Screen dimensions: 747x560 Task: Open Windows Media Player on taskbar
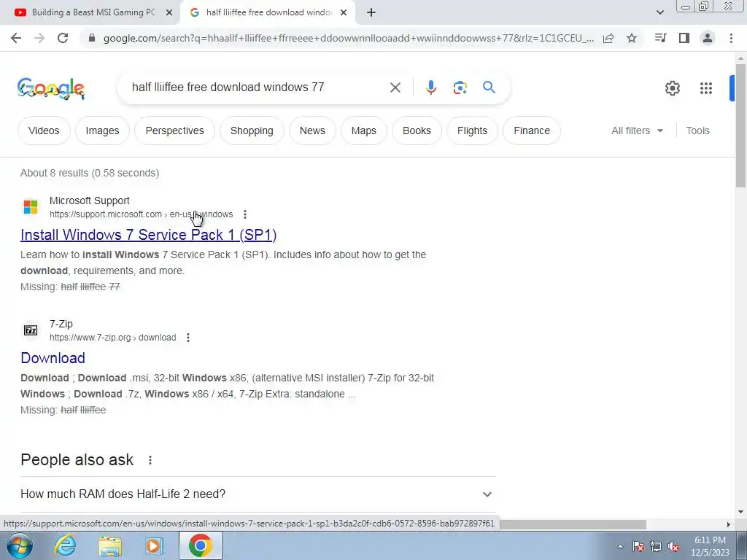154,545
